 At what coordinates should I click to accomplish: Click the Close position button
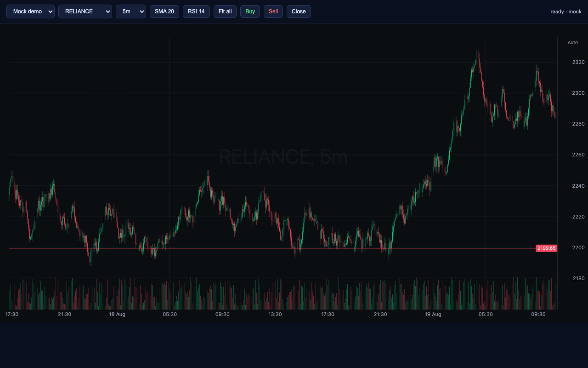point(299,11)
